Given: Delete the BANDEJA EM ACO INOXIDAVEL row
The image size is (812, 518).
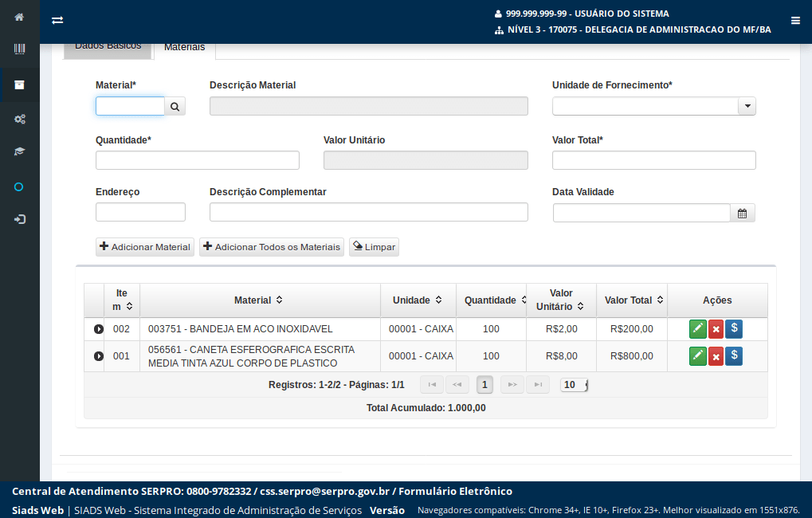Looking at the screenshot, I should (x=716, y=329).
